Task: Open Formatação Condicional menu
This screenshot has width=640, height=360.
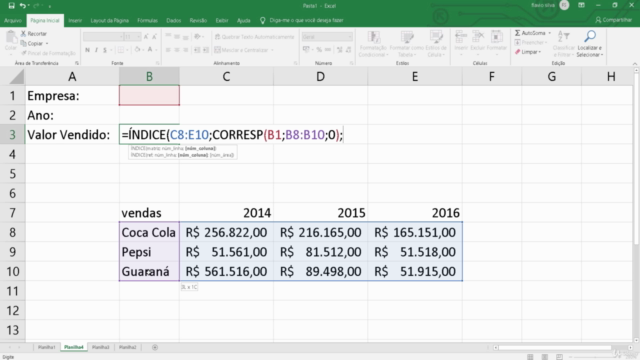Action: point(373,44)
